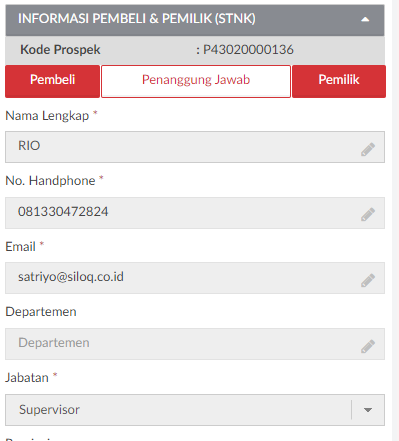
Task: Click the Email field with satriyo@siloq.co.id
Action: (x=195, y=278)
